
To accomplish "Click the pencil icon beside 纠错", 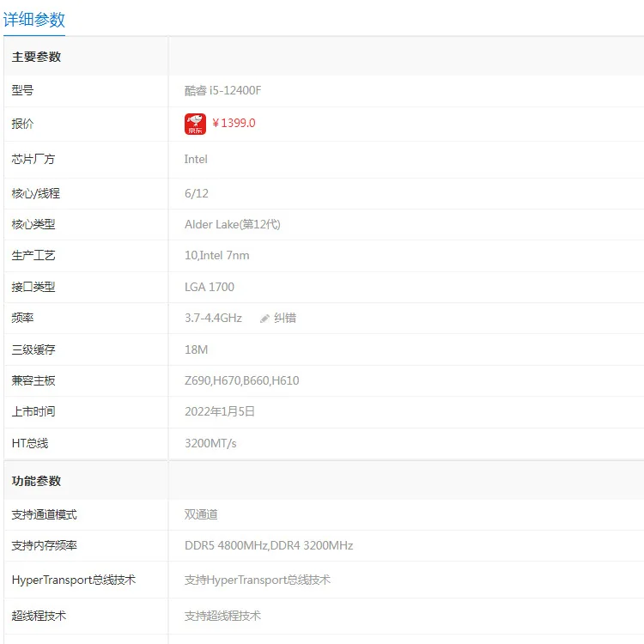I will (264, 319).
